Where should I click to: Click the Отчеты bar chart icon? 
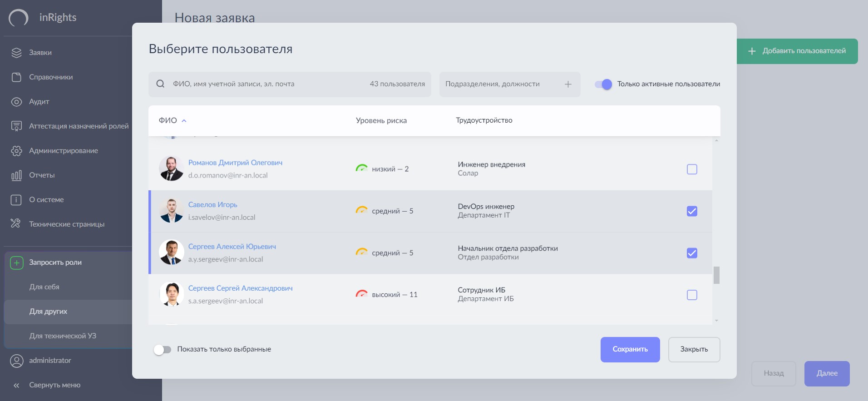click(x=16, y=175)
